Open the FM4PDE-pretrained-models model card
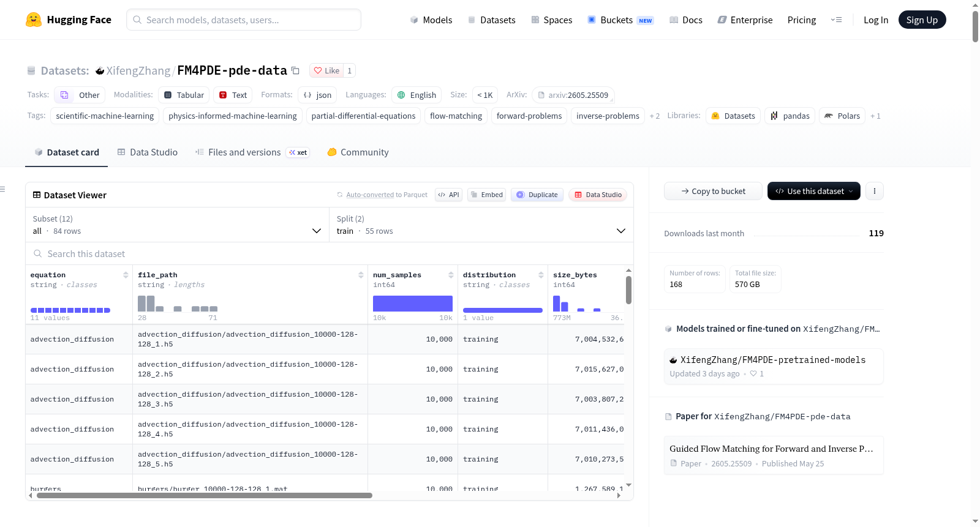Screen dimensions: 980x527 tap(774, 366)
